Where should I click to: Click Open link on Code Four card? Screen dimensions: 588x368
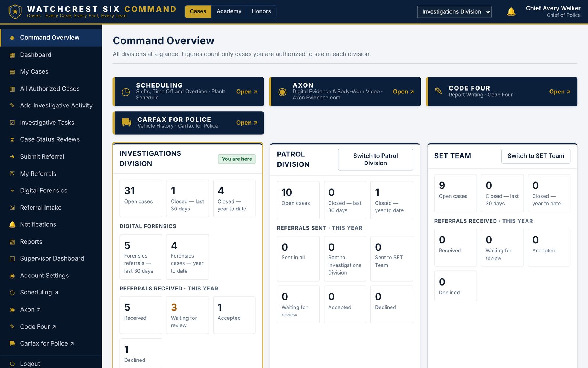560,92
